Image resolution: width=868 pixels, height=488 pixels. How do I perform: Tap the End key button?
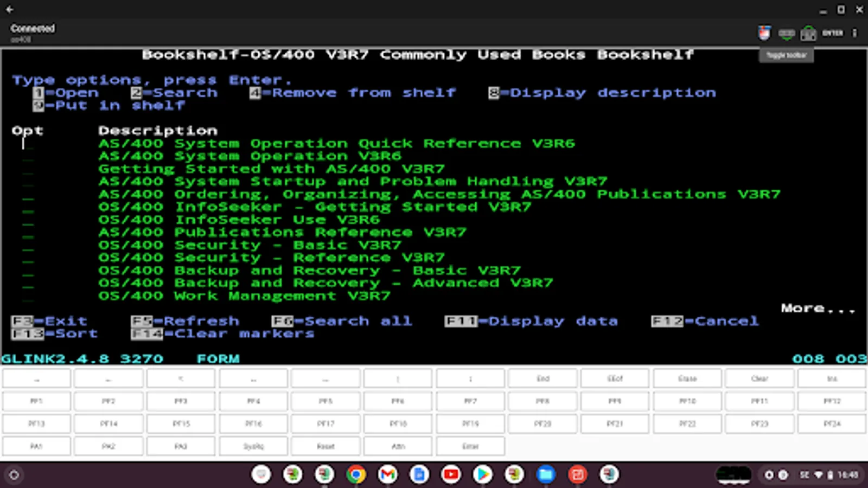[542, 378]
